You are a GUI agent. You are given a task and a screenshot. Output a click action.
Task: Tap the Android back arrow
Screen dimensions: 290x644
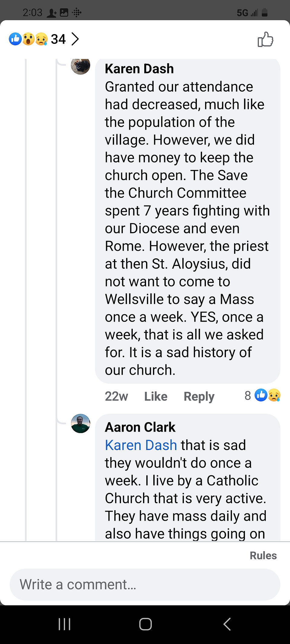pyautogui.click(x=227, y=624)
